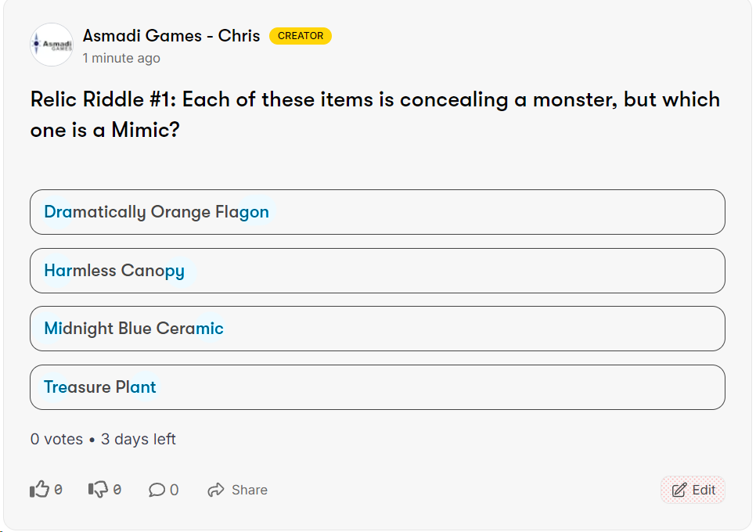
Task: Click the like count number
Action: pos(59,490)
